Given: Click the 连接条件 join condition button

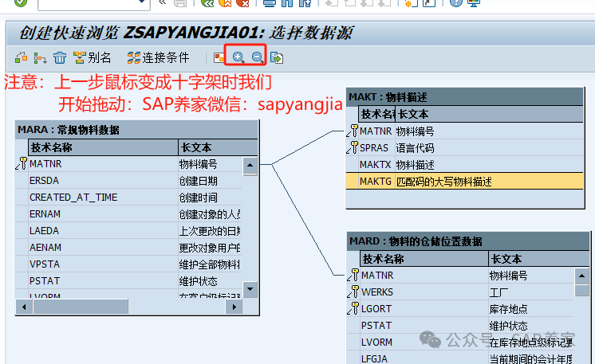Looking at the screenshot, I should click(158, 58).
